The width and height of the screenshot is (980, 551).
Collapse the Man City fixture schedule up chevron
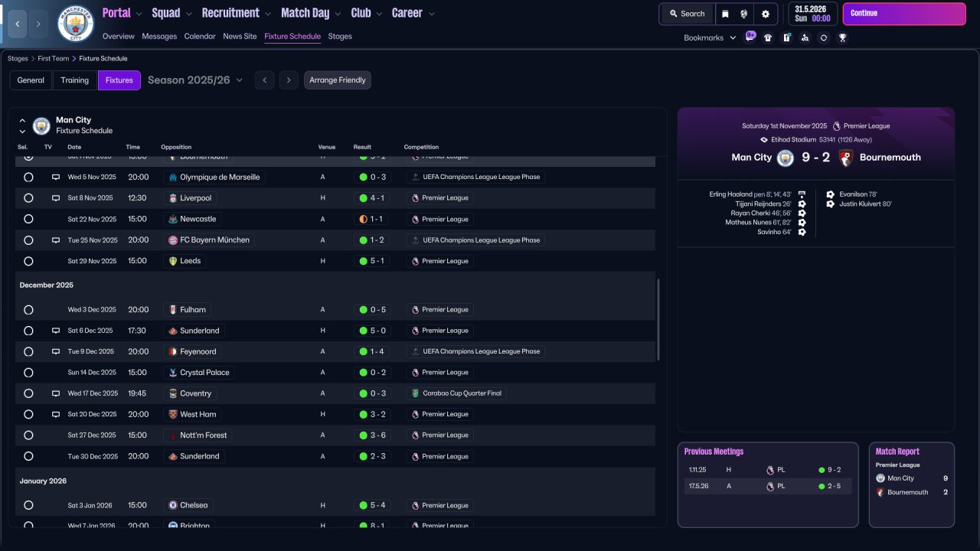[22, 120]
